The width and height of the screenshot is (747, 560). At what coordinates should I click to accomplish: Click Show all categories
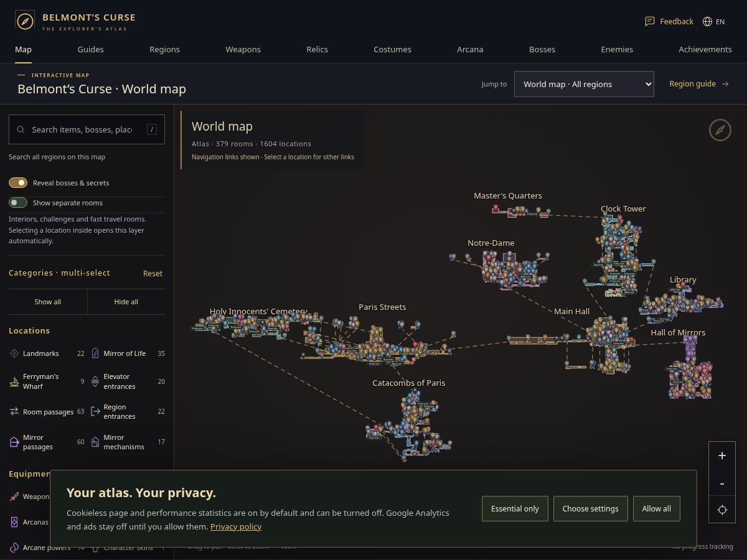coord(48,302)
